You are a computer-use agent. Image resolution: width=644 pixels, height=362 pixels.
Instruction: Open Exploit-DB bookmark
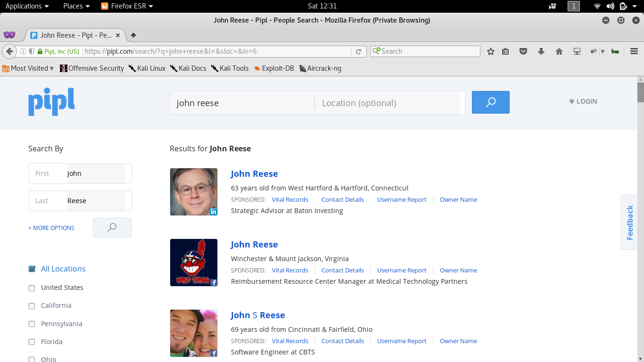pos(273,68)
